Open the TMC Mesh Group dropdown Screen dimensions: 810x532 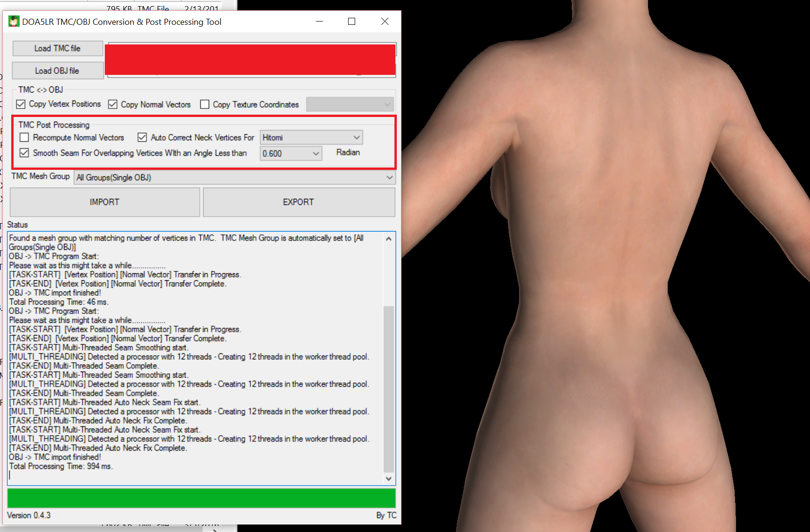coord(234,177)
